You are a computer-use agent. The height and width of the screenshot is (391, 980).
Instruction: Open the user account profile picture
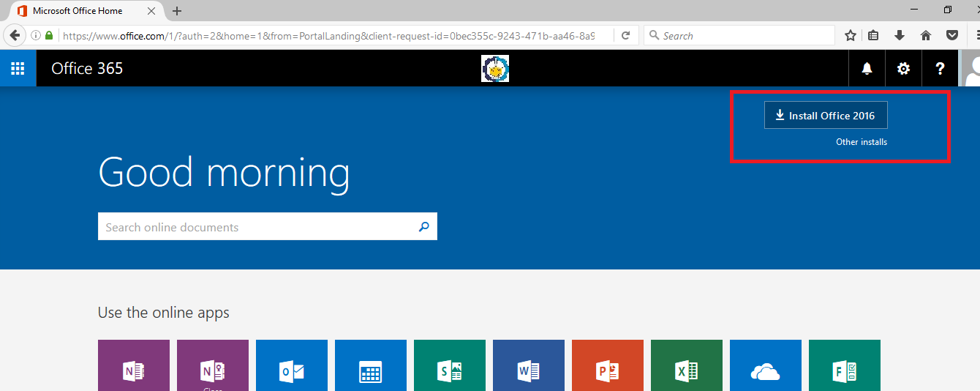point(970,68)
